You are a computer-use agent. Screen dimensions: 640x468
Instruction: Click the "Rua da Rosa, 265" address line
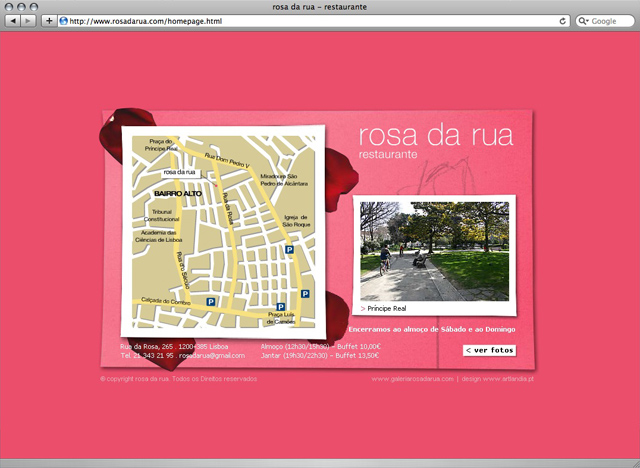pos(174,346)
